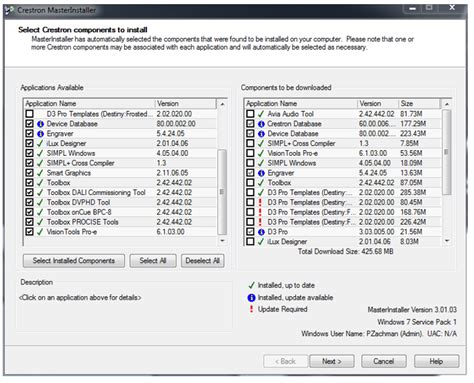Click the Crestron MasterInstaller title bar icon
This screenshot has width=474, height=383.
[x=9, y=10]
